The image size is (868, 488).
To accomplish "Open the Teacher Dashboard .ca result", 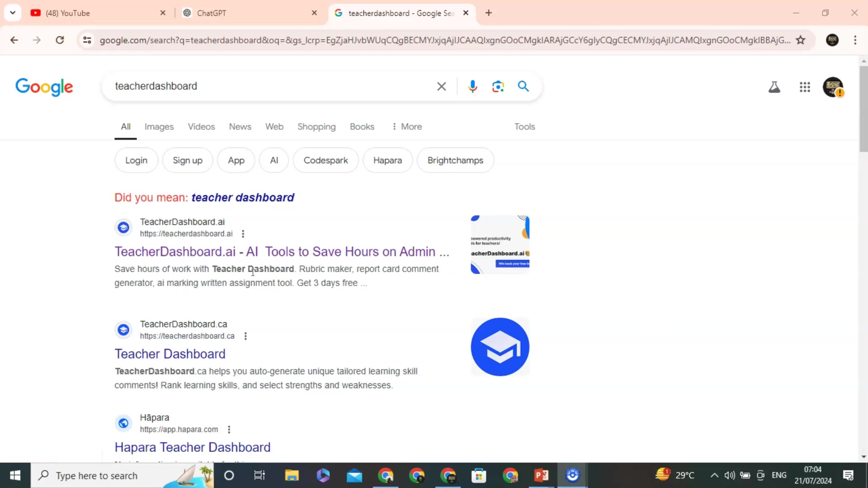I will point(170,354).
